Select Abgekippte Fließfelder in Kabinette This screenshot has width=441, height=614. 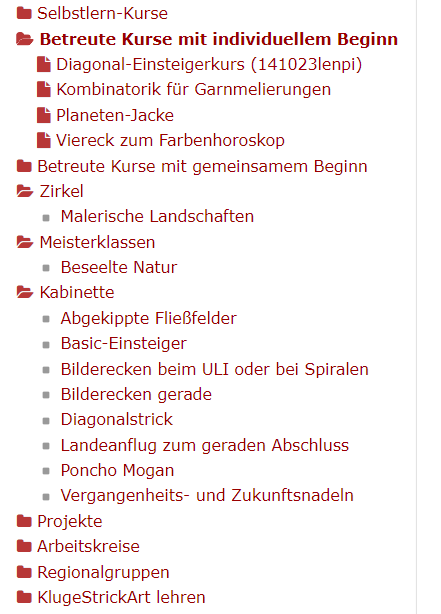pos(148,318)
